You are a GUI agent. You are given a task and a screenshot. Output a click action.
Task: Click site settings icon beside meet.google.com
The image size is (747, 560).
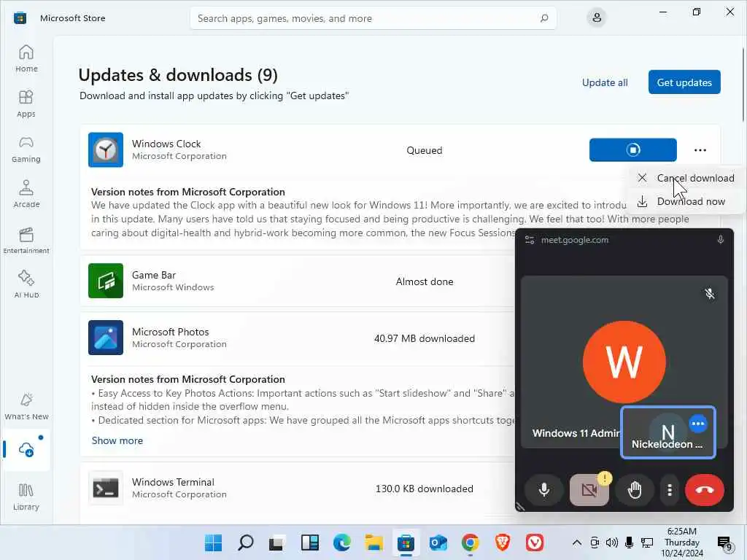tap(530, 239)
